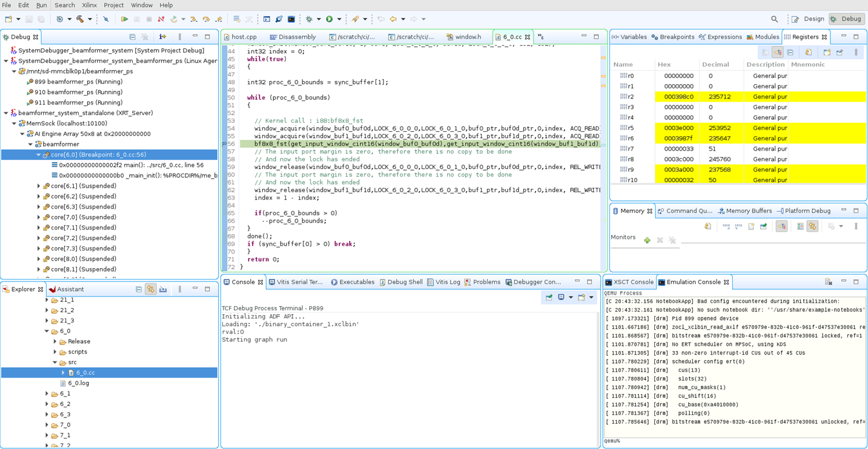868x449 pixels.
Task: Select the 6_0.log file in Explorer
Action: (78, 383)
